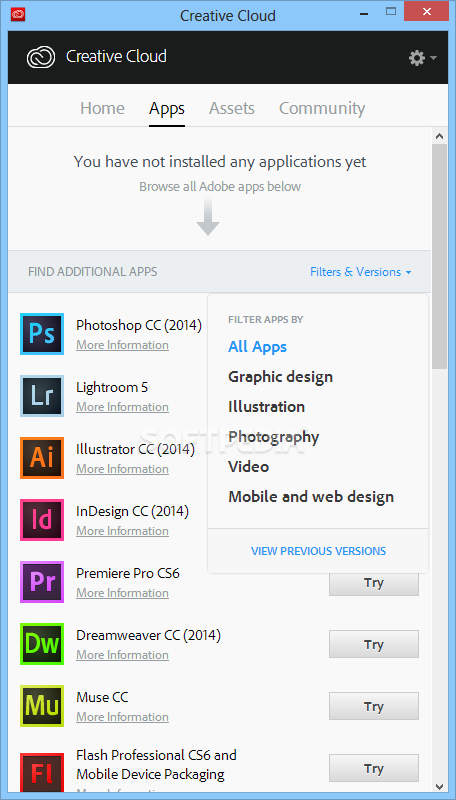Open More Information for Dreamweaver CC
This screenshot has height=800, width=456.
pos(122,655)
